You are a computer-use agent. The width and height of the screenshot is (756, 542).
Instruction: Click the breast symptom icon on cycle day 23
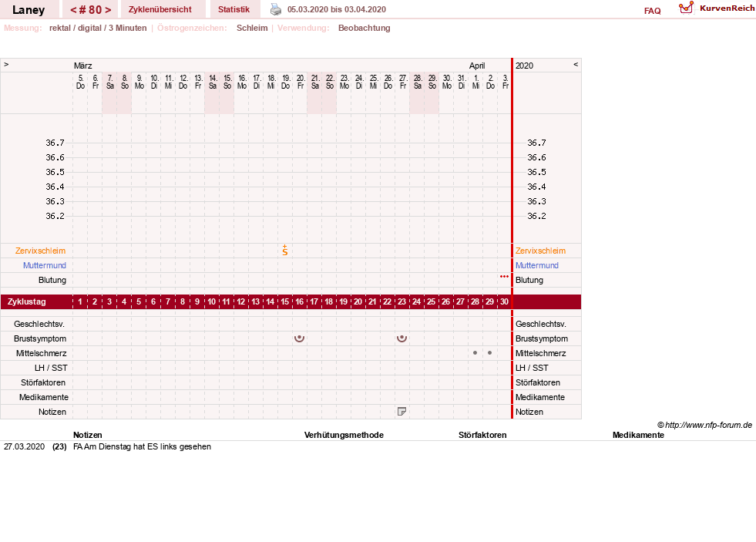(x=402, y=338)
